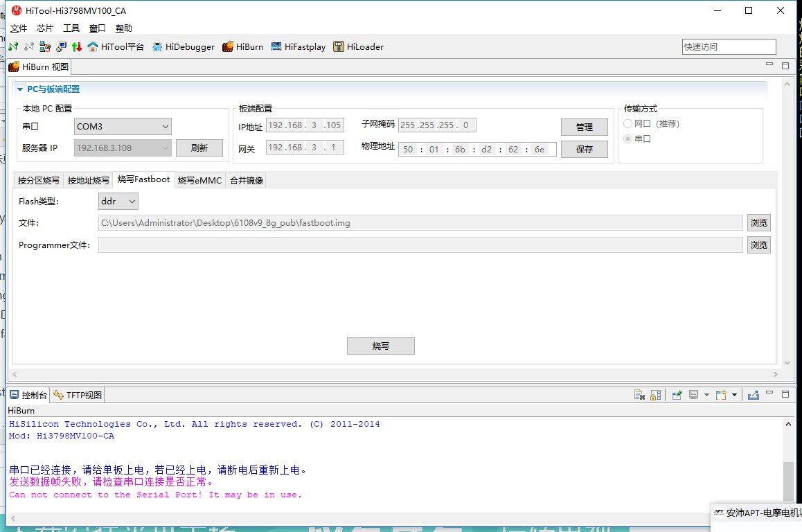Switch to the 合并镜像 tab
The image size is (802, 532).
247,181
